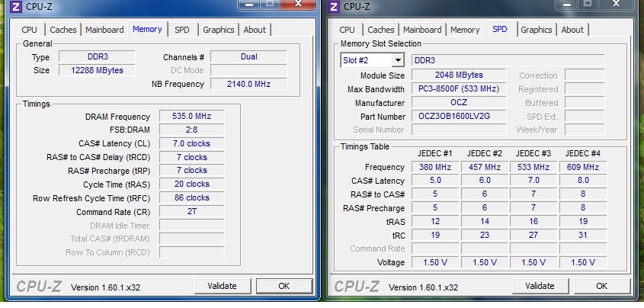Image resolution: width=644 pixels, height=308 pixels.
Task: Click the CPU-Z icon in the left window title bar
Action: pyautogui.click(x=11, y=7)
